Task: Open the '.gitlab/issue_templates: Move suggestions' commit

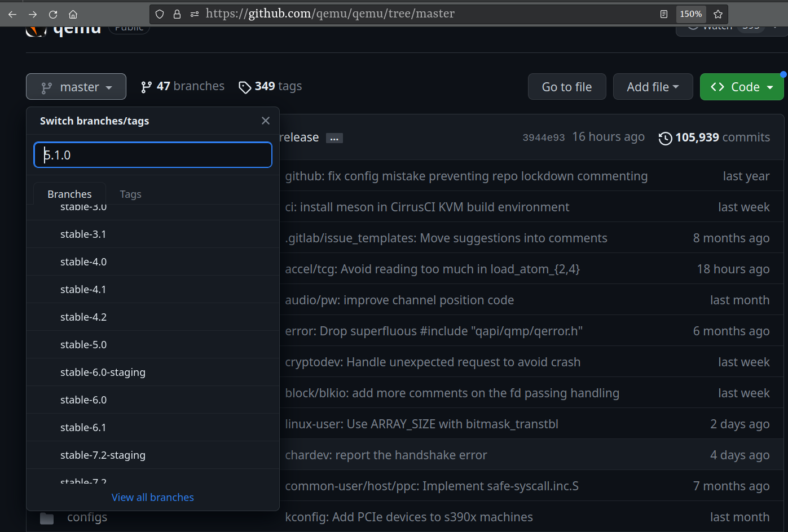Action: click(x=446, y=238)
